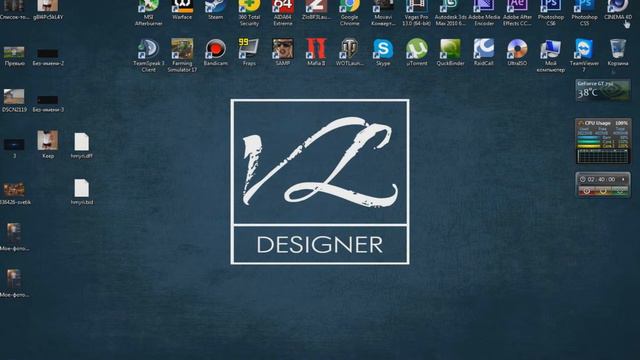Launch Adobe Media Encoder shortcut

coord(484,13)
